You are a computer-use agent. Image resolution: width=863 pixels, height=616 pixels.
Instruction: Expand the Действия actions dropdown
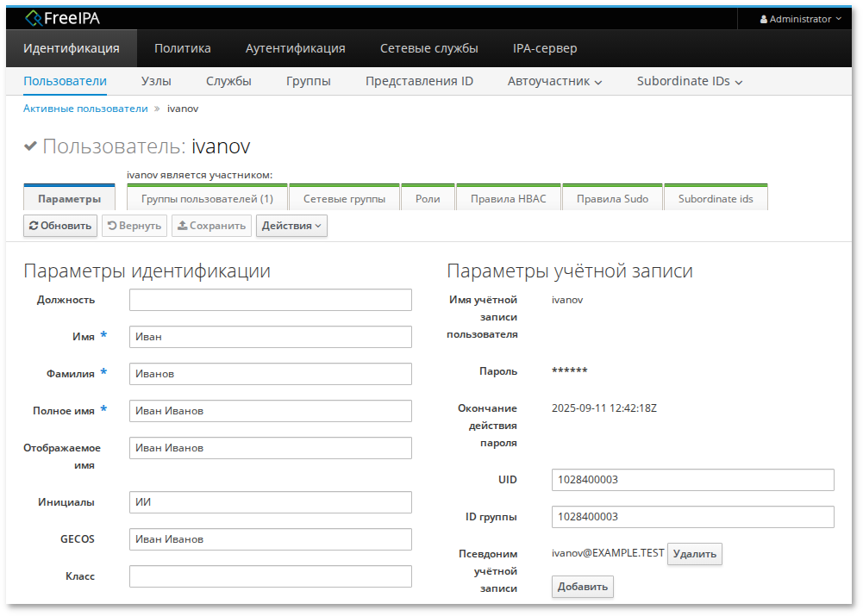(291, 226)
